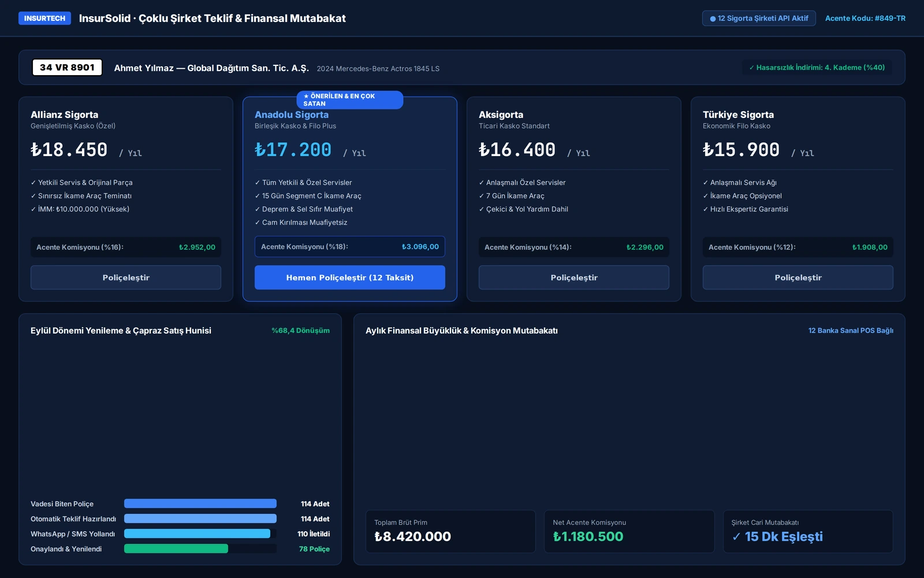The width and height of the screenshot is (924, 578).
Task: Click the 12 Sigorta Şirketi API Aktif status pill
Action: pyautogui.click(x=759, y=18)
